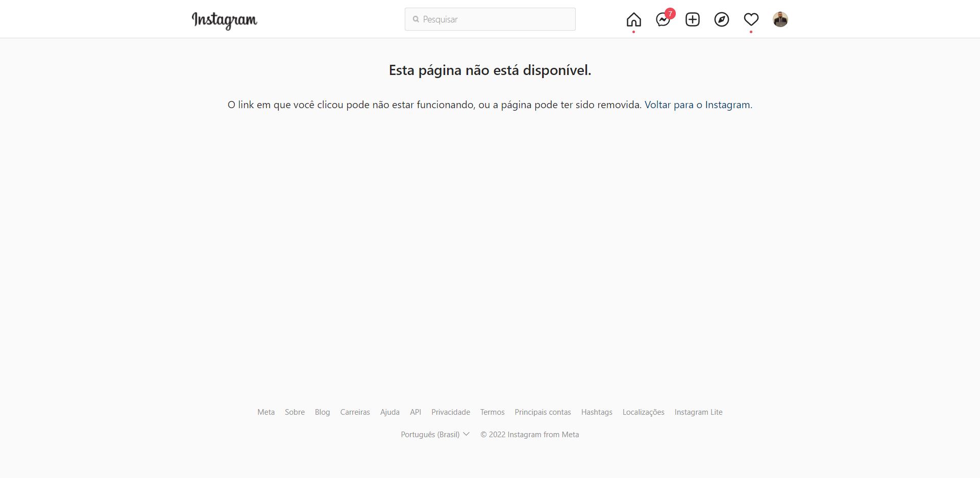Viewport: 980px width, 478px height.
Task: Open the Privacidade footer link
Action: (450, 412)
